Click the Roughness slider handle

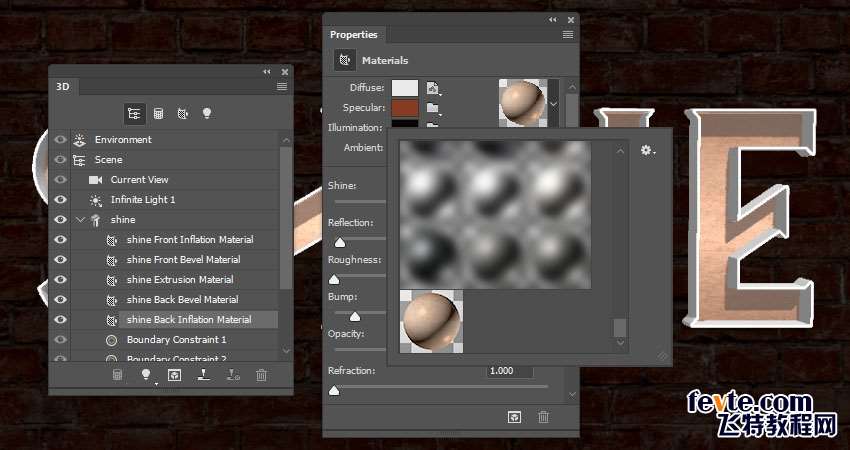[334, 279]
